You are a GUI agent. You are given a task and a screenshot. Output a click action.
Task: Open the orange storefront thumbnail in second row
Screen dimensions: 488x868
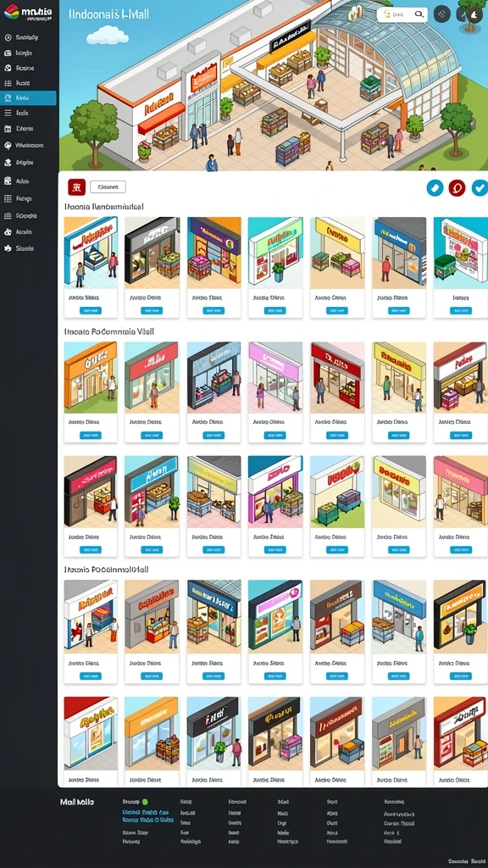[91, 377]
